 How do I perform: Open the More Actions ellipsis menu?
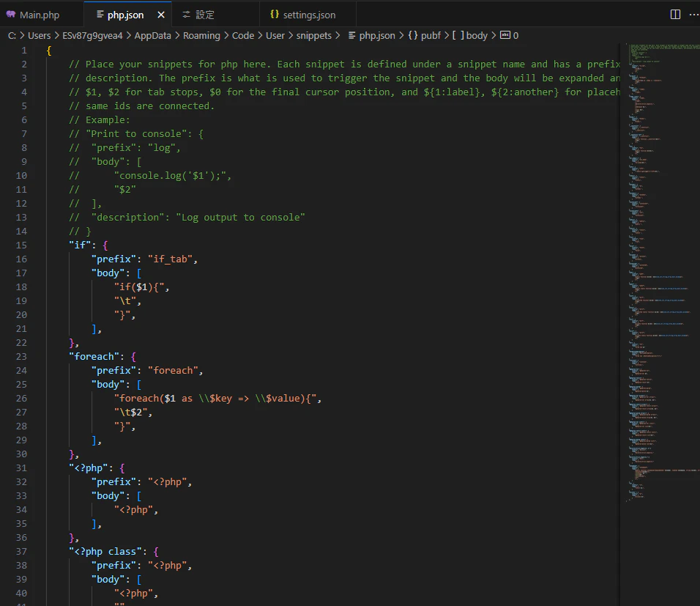coord(694,15)
